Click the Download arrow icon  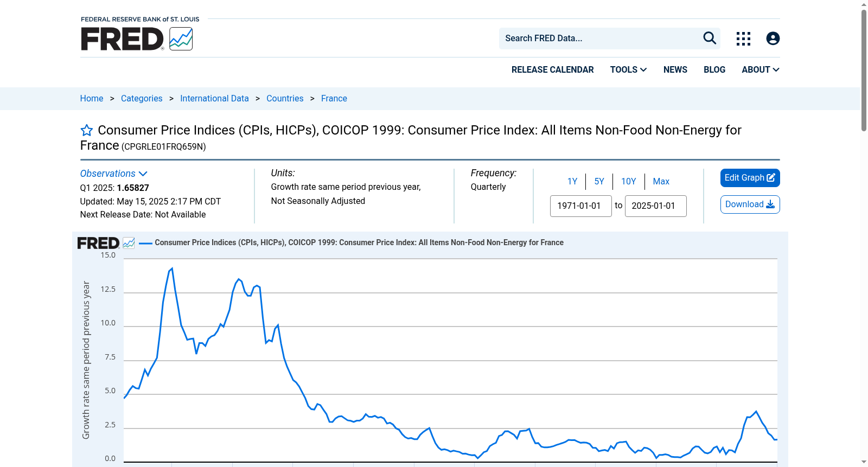tap(770, 204)
